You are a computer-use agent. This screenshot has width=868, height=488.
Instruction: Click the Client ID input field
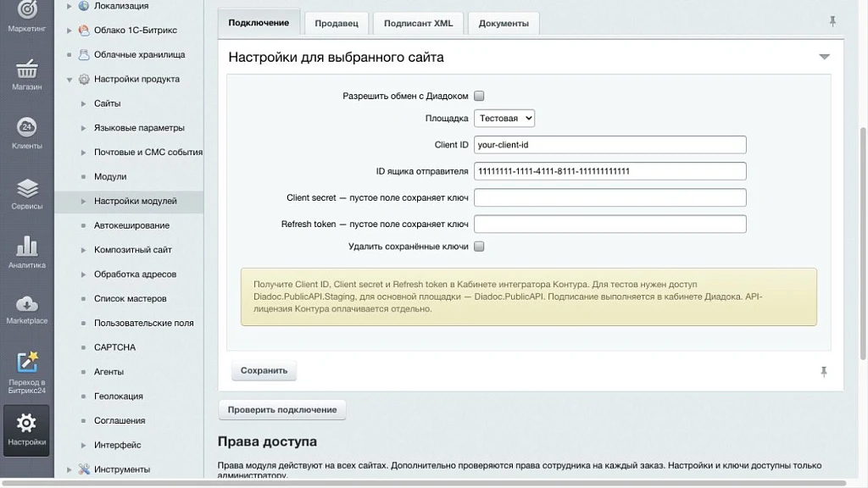610,145
